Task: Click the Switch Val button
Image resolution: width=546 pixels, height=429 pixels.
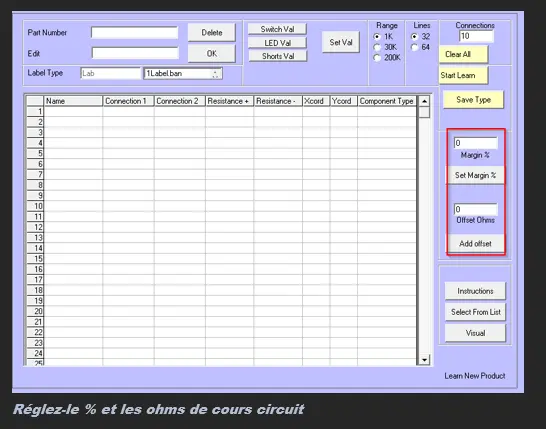Action: click(x=277, y=29)
